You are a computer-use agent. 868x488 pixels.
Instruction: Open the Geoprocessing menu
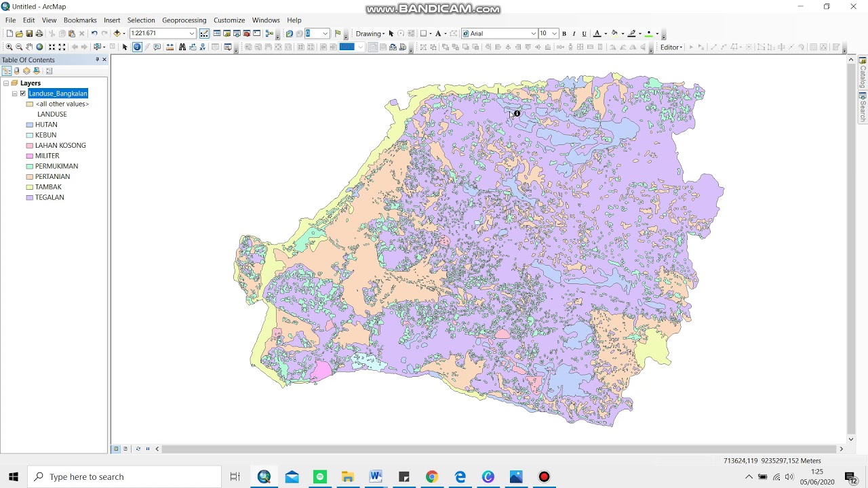tap(184, 20)
